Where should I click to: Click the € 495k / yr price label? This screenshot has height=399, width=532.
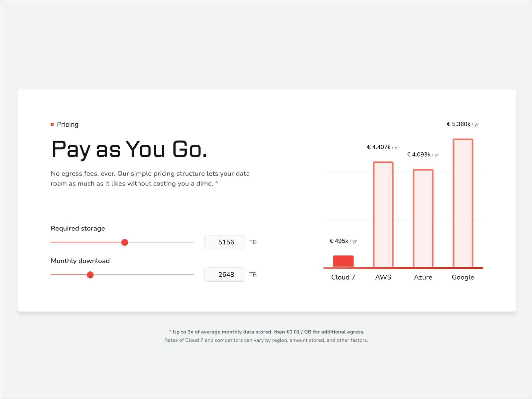(343, 241)
